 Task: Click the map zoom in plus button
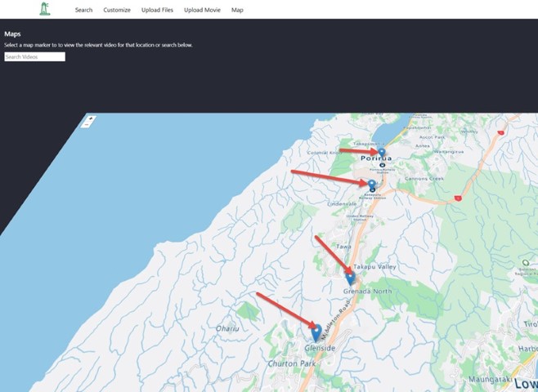(x=90, y=118)
